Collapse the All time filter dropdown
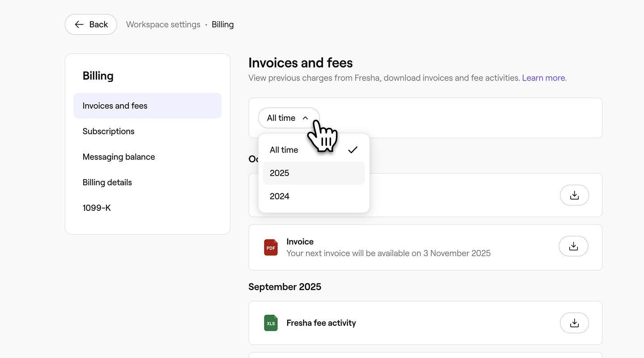 [288, 118]
